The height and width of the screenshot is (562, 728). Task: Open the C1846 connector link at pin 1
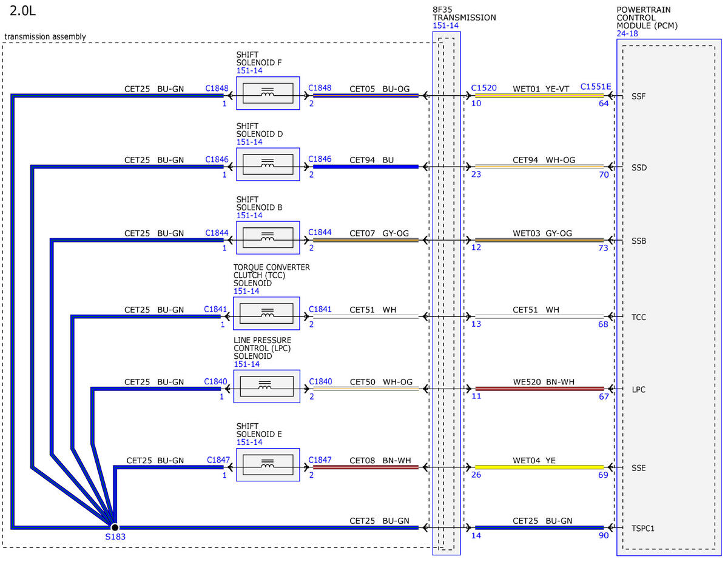coord(217,159)
